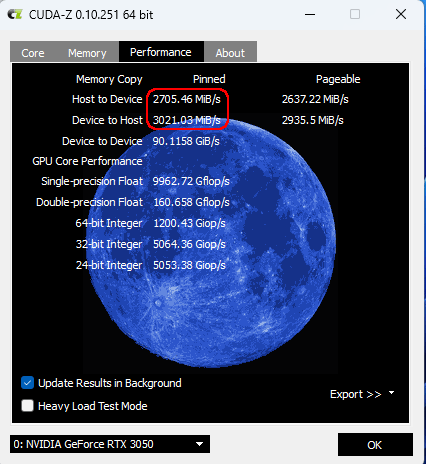Screen dimensions: 426x464
Task: Click the Single-precision Float Gflop/s value
Action: (191, 181)
